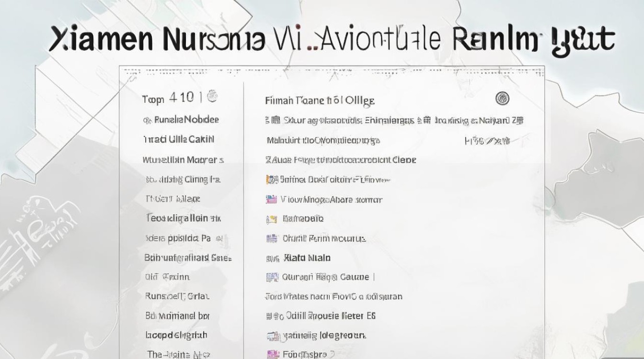Choose 'Bdhuafgrafliard Sates' in the left list
The height and width of the screenshot is (359, 644).
pos(188,258)
